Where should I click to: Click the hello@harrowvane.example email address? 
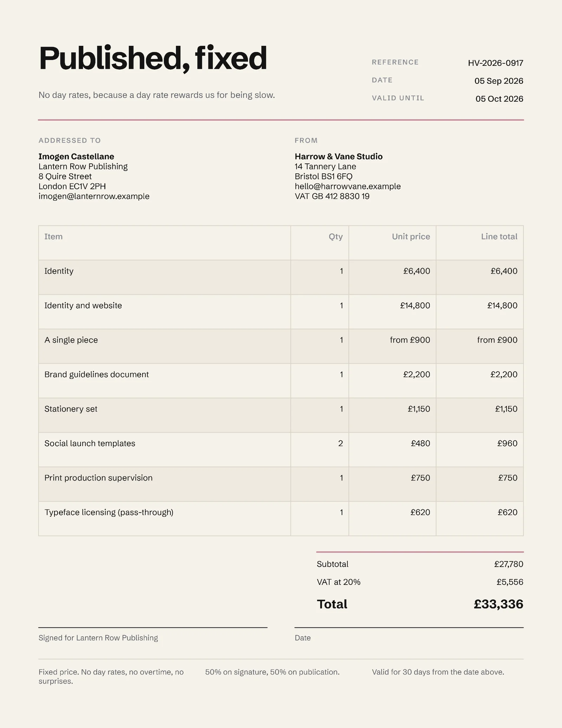click(x=347, y=186)
